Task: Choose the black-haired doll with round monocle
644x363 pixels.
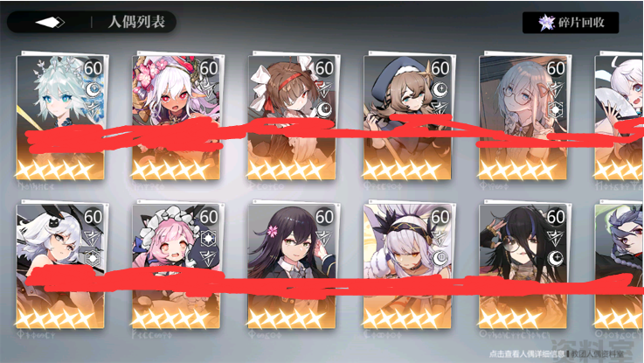Action: (x=523, y=267)
